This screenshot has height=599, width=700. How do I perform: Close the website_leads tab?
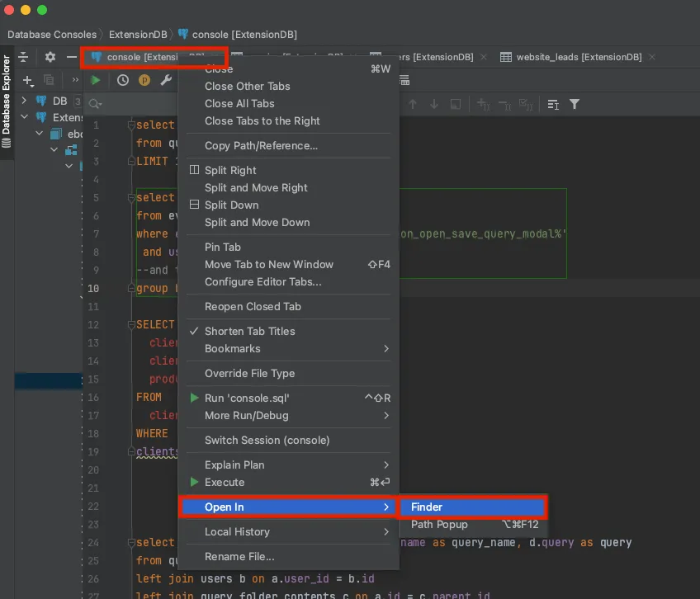[x=652, y=57]
